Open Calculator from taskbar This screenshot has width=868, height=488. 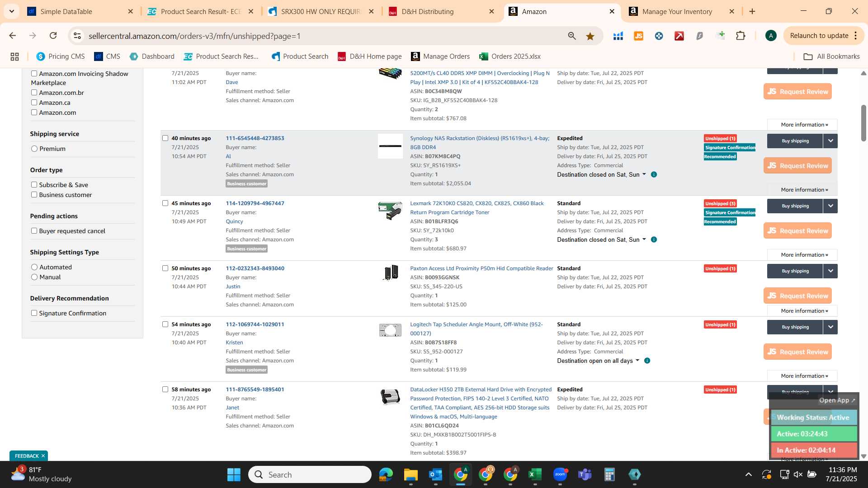pos(609,474)
